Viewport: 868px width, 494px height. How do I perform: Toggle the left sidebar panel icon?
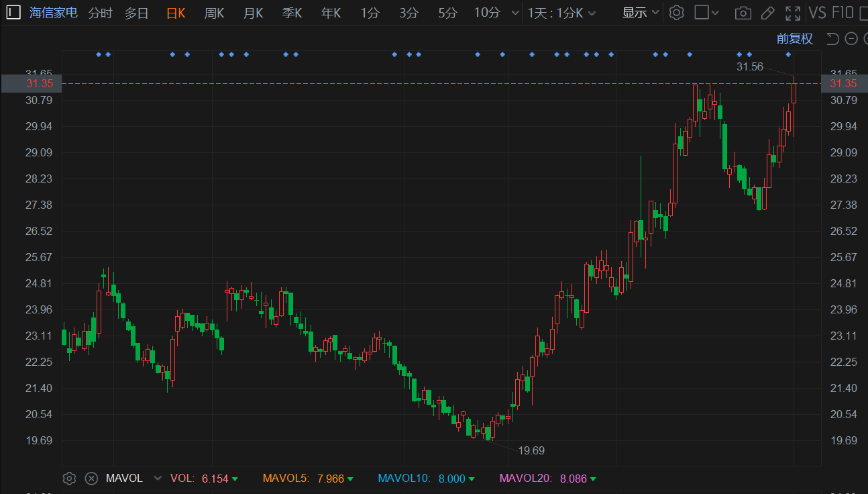(x=13, y=13)
